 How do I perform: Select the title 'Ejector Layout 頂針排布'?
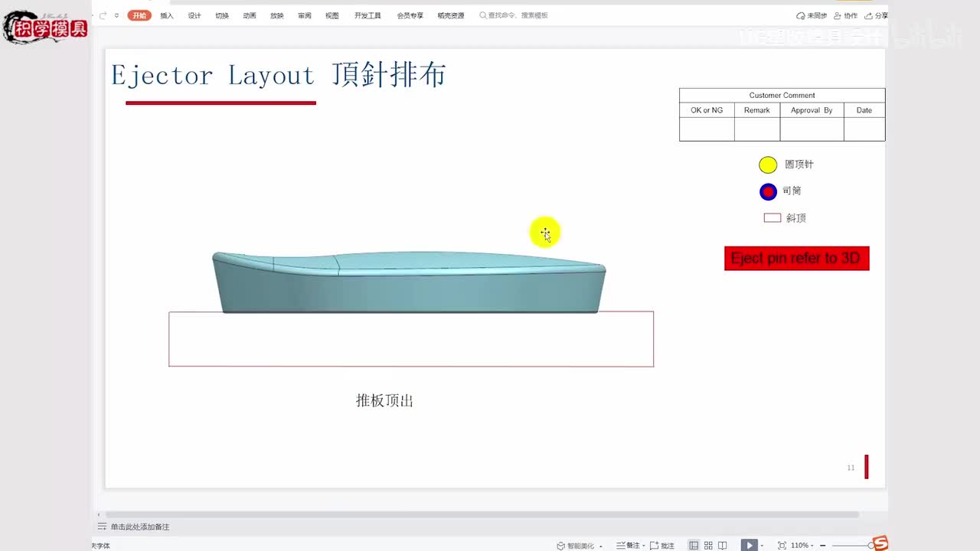point(279,75)
